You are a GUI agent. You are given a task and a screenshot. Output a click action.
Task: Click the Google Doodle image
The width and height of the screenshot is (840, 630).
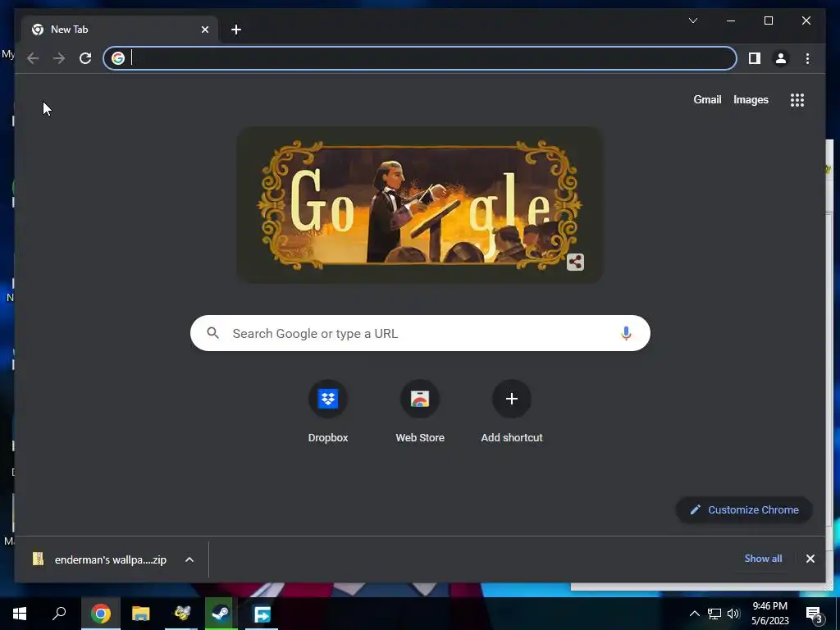coord(419,204)
